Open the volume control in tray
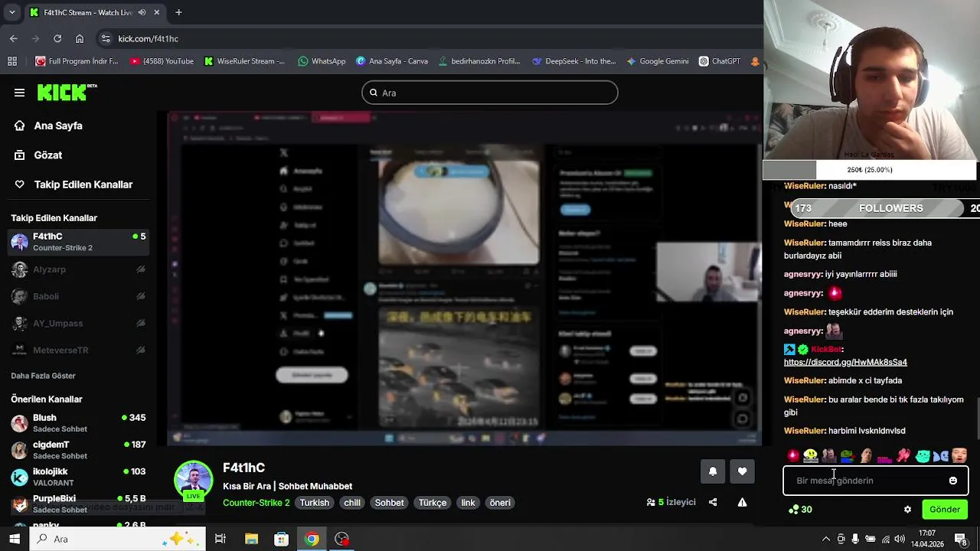Screen dimensions: 980x551 coord(898,539)
